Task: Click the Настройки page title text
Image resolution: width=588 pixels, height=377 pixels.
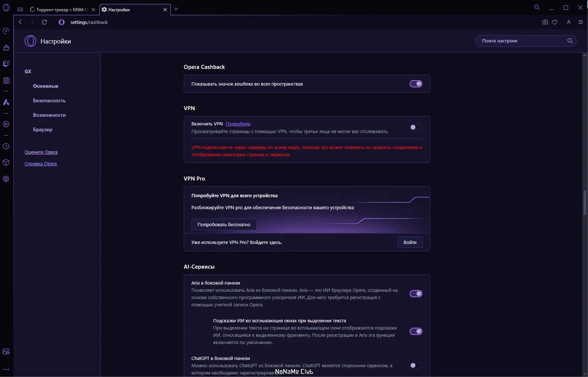Action: (55, 41)
